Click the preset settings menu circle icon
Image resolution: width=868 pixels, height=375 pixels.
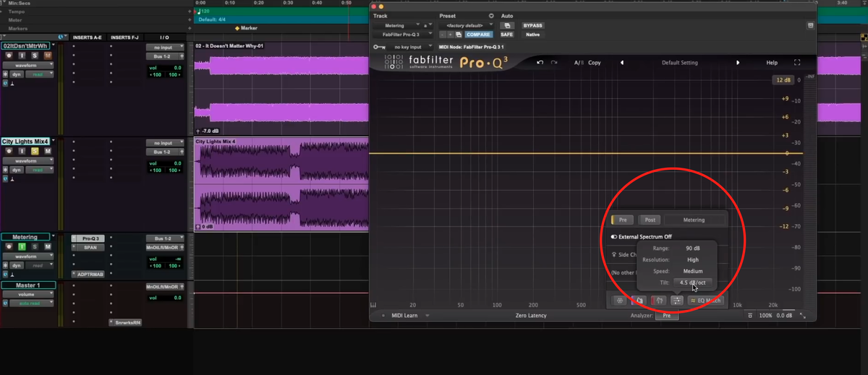pyautogui.click(x=491, y=16)
